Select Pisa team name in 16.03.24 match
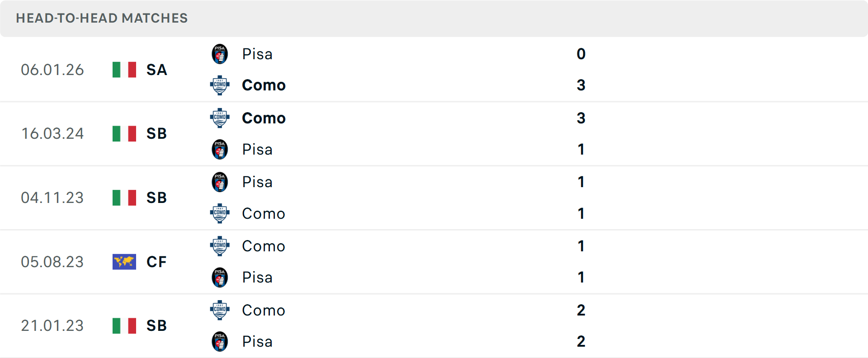Viewport: 868px width, 358px height. pos(257,149)
